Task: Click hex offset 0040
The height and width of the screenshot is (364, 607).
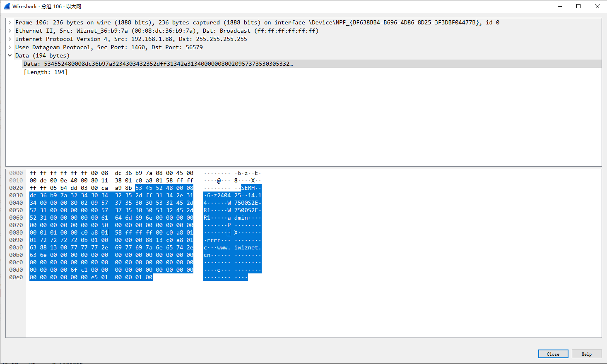Action: [x=16, y=203]
